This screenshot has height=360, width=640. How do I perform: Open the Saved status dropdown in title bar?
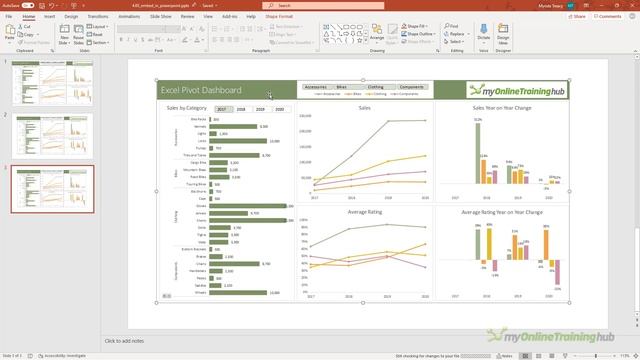(x=210, y=6)
